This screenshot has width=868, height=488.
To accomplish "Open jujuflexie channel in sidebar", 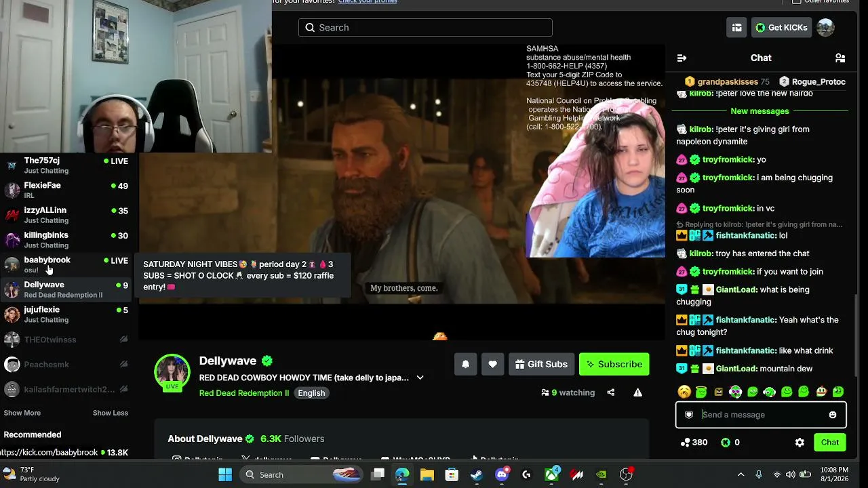I will tap(66, 314).
